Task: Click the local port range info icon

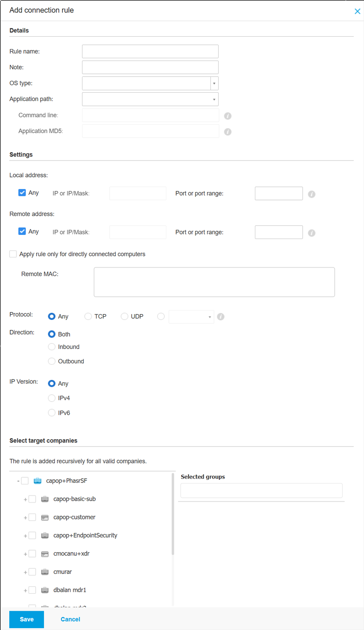Action: coord(312,194)
